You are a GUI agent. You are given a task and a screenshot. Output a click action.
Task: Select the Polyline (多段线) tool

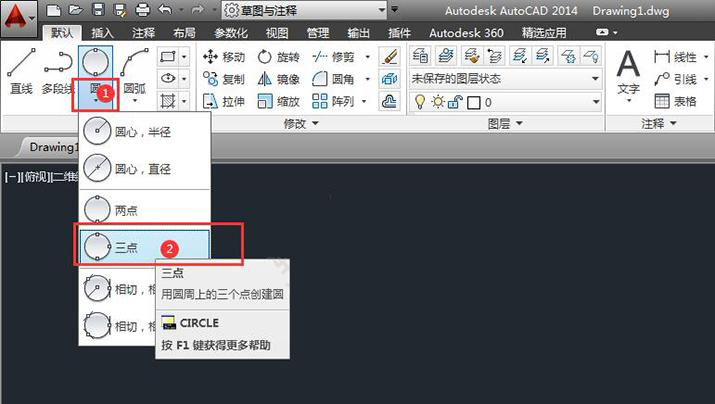pyautogui.click(x=58, y=72)
